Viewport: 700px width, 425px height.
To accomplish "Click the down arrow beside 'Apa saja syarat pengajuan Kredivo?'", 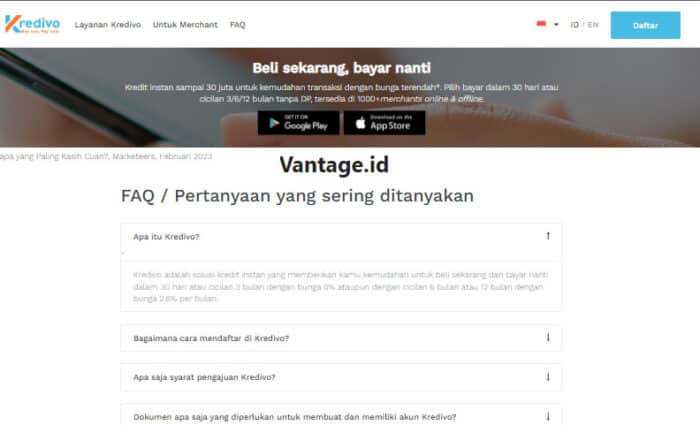I will point(548,376).
